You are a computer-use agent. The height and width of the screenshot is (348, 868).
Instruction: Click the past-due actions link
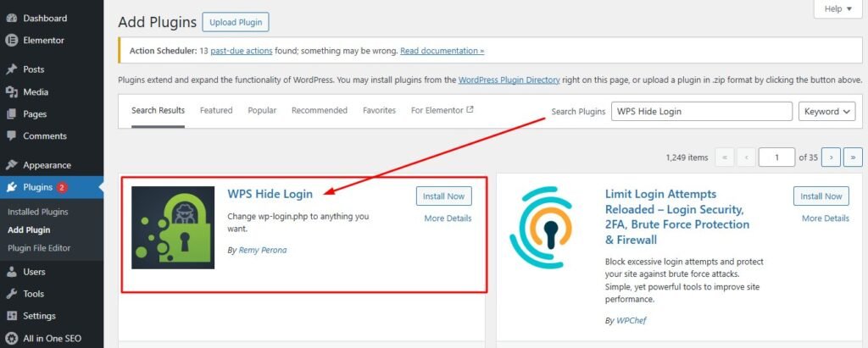(x=242, y=50)
